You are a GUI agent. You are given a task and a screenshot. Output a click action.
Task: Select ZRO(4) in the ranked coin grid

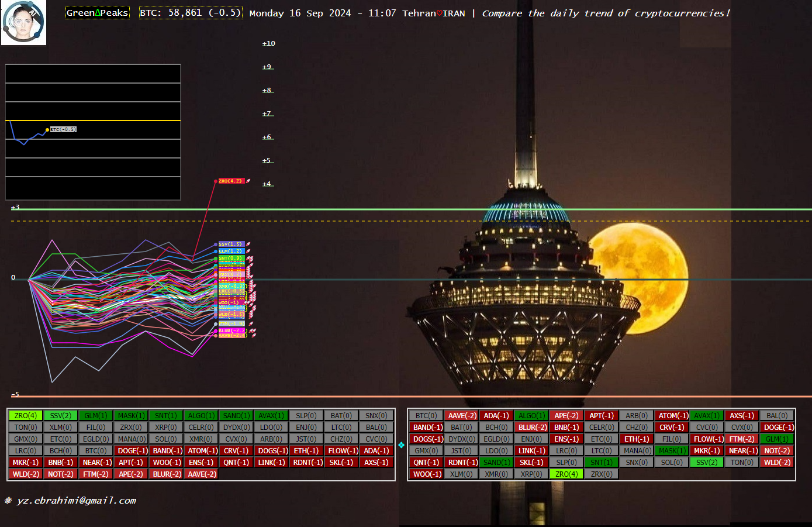(x=26, y=416)
